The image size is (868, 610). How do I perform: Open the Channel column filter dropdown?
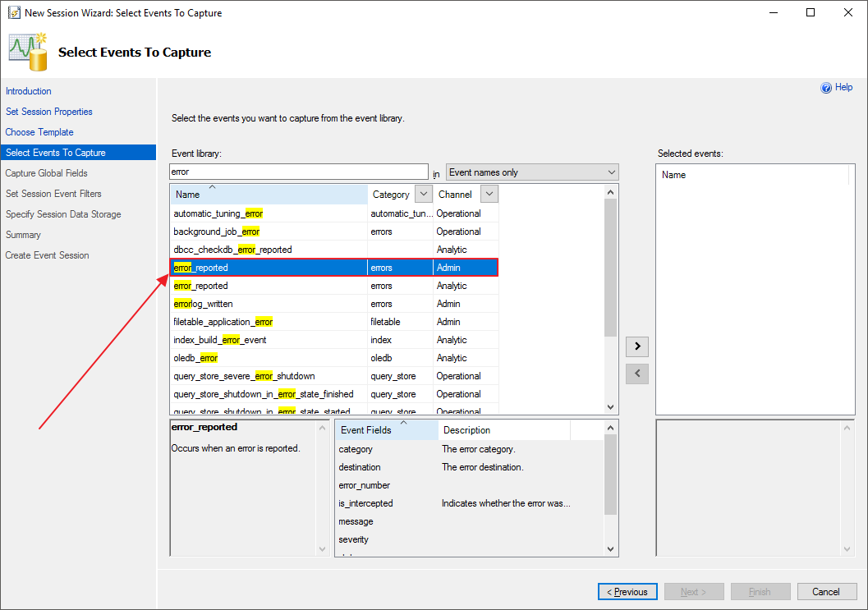click(x=489, y=195)
